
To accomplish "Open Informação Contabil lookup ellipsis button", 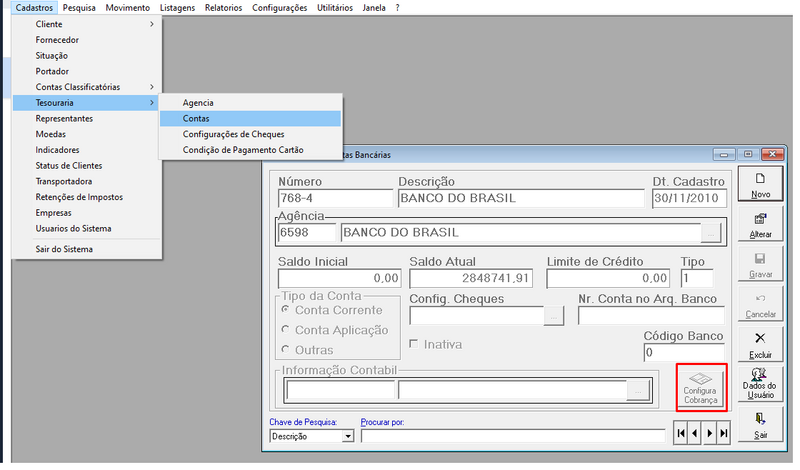I will coord(638,391).
